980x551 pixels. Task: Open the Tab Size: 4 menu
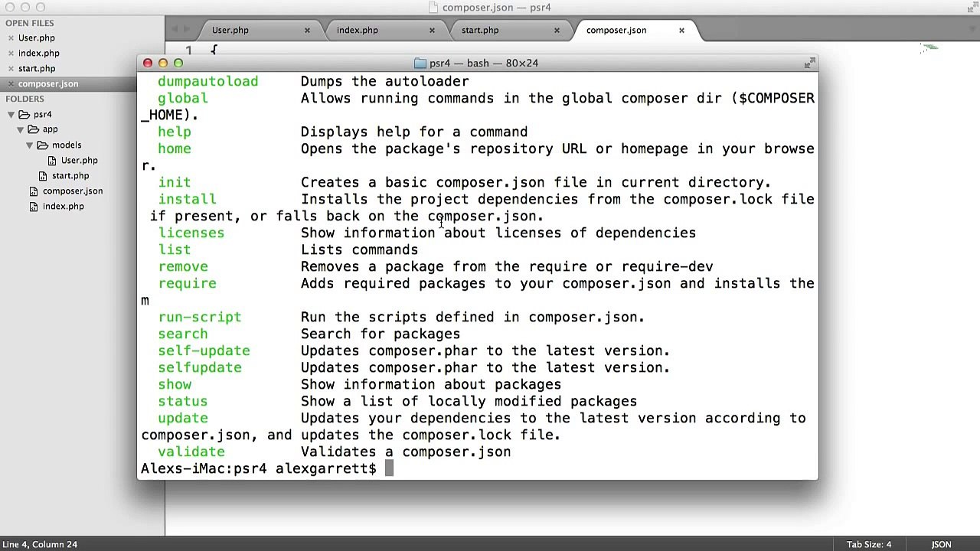click(x=869, y=544)
